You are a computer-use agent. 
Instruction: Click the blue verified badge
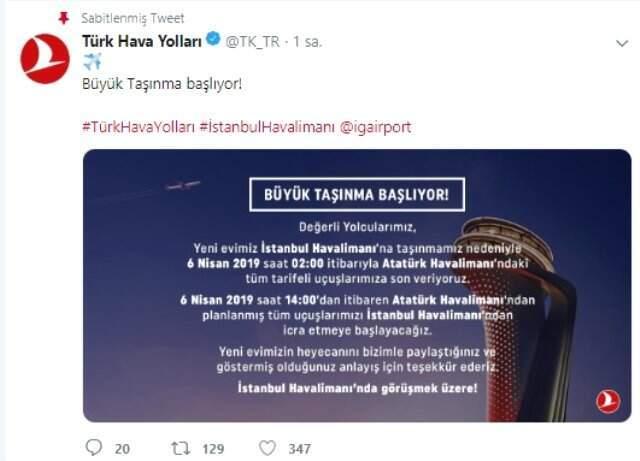(213, 40)
